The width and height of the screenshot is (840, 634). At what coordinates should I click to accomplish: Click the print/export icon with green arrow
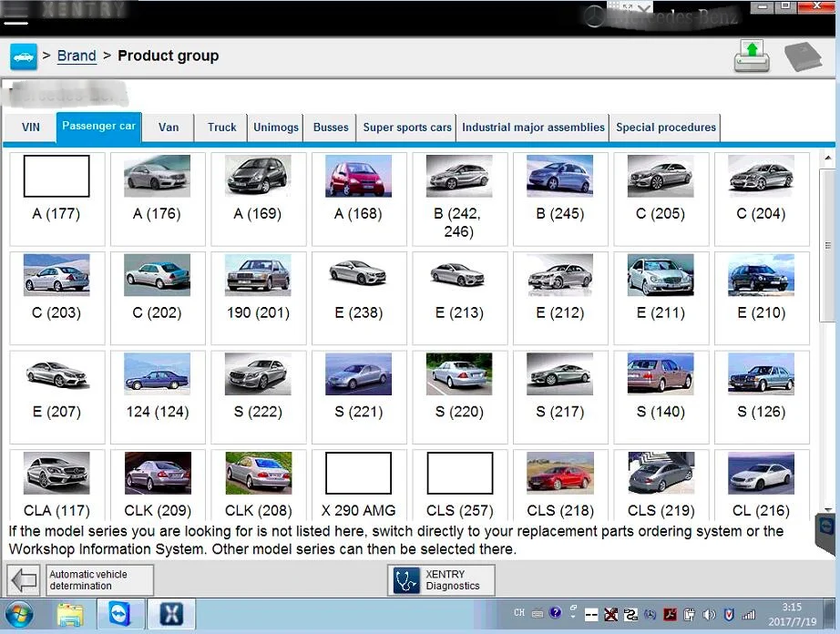[x=752, y=56]
